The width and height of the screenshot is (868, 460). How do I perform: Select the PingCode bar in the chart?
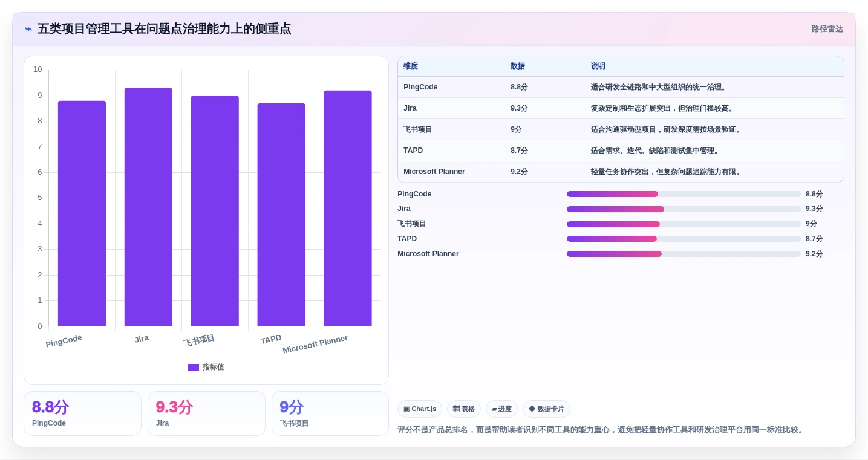pos(82,213)
